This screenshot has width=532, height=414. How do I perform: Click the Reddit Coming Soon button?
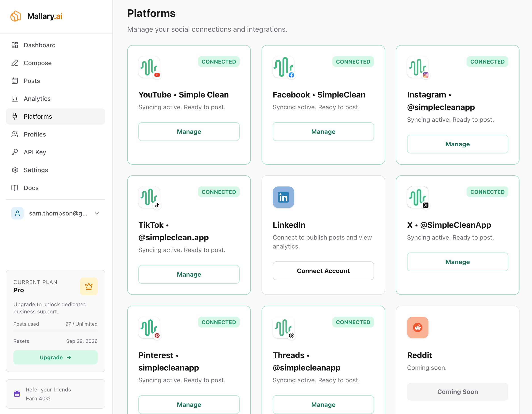(x=458, y=392)
